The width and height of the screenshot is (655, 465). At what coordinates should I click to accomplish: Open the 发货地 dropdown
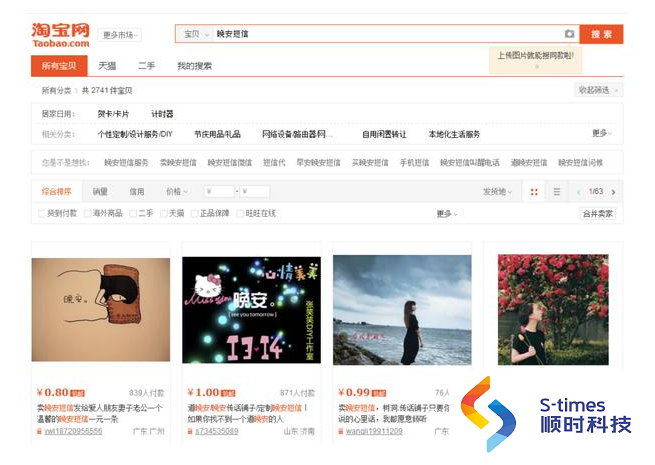[x=497, y=192]
